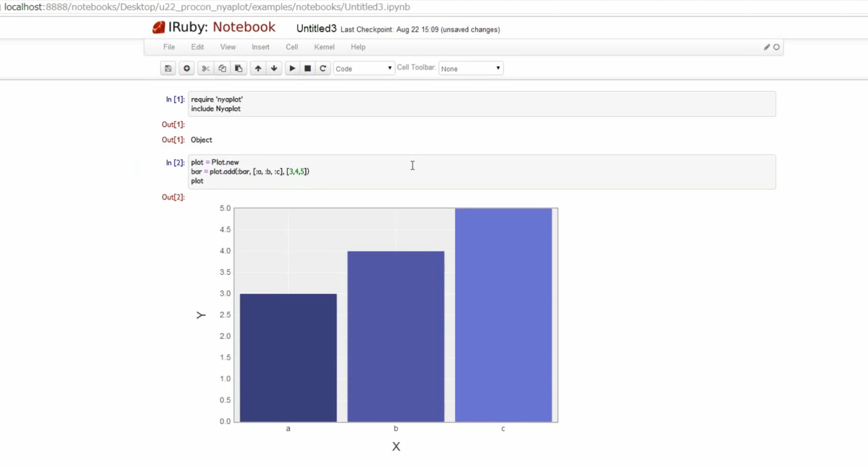Move the cell up with the up arrow
Screen dimensions: 868x467
point(258,69)
